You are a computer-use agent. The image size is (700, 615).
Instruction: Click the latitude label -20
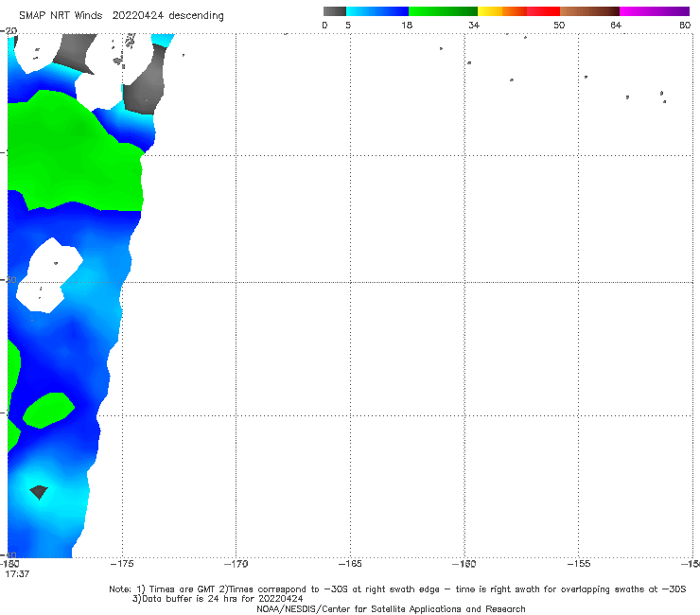point(9,31)
